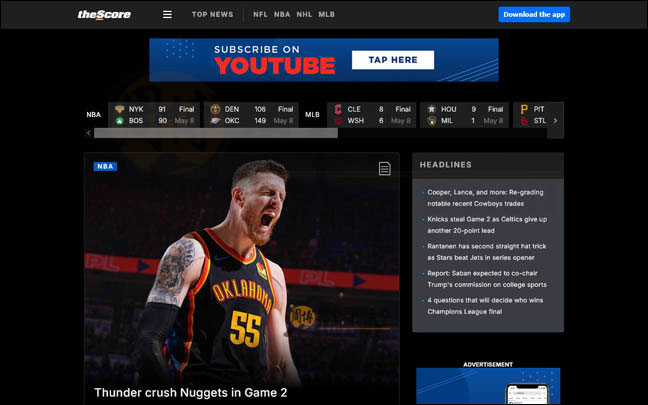
Task: Open the TOP NEWS menu item
Action: tap(212, 14)
